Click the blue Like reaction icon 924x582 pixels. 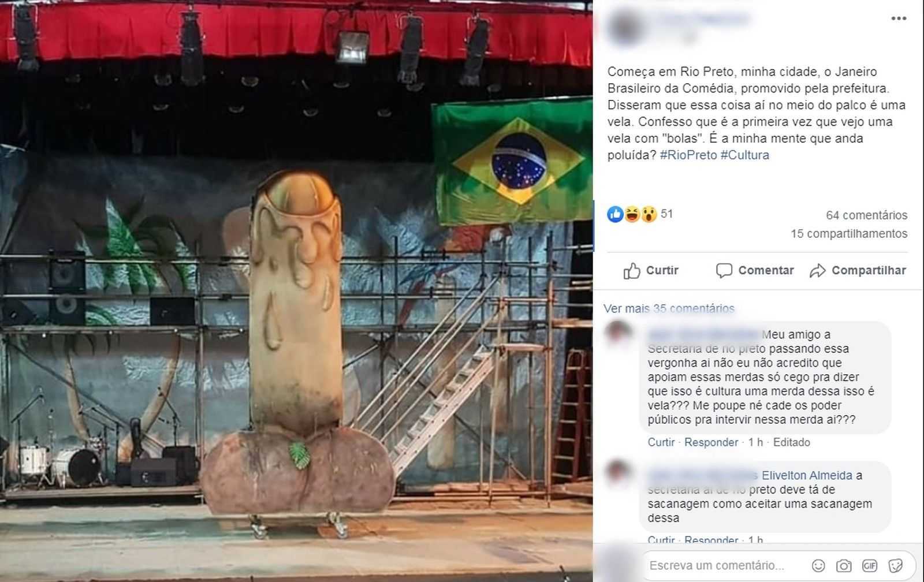pos(615,214)
